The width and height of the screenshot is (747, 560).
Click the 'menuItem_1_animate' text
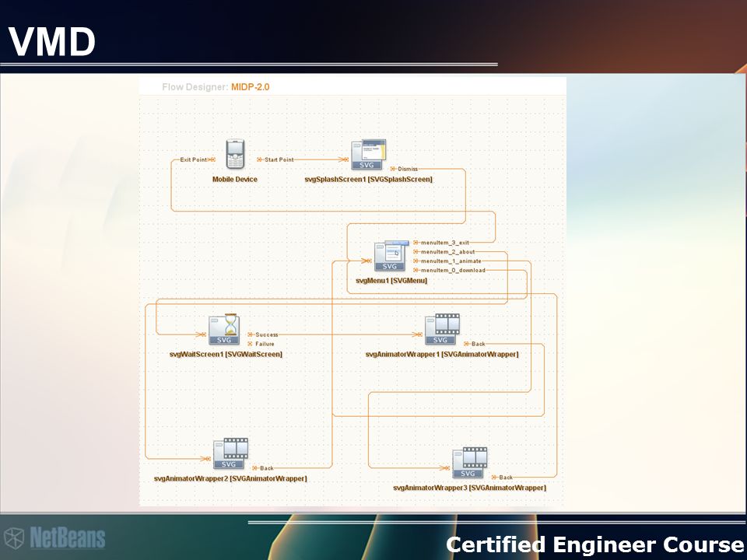[x=451, y=261]
